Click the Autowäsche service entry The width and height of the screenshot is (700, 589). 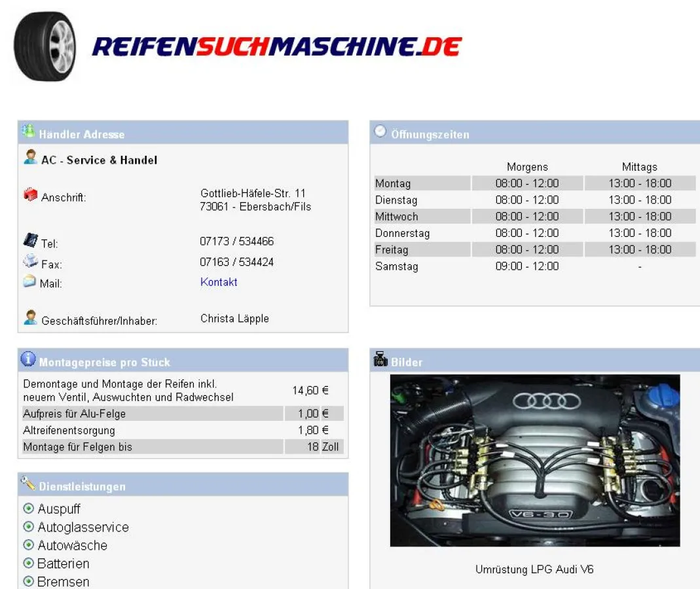click(x=72, y=545)
